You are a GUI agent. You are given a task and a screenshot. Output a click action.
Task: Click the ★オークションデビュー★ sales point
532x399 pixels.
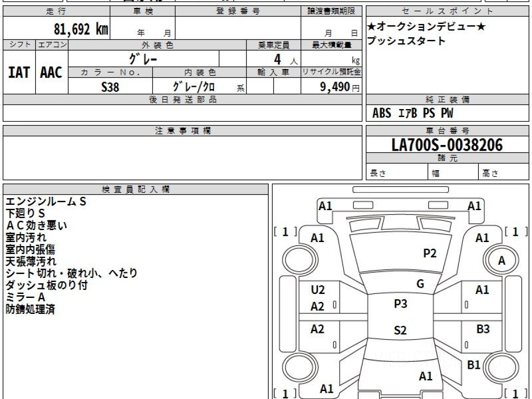(426, 27)
